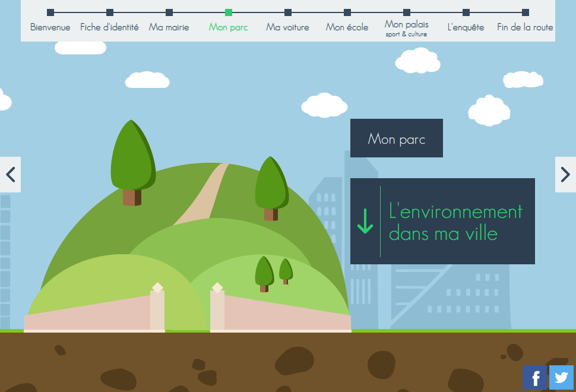Select Ma voiture timeline square marker
The width and height of the screenshot is (576, 392).
[288, 12]
